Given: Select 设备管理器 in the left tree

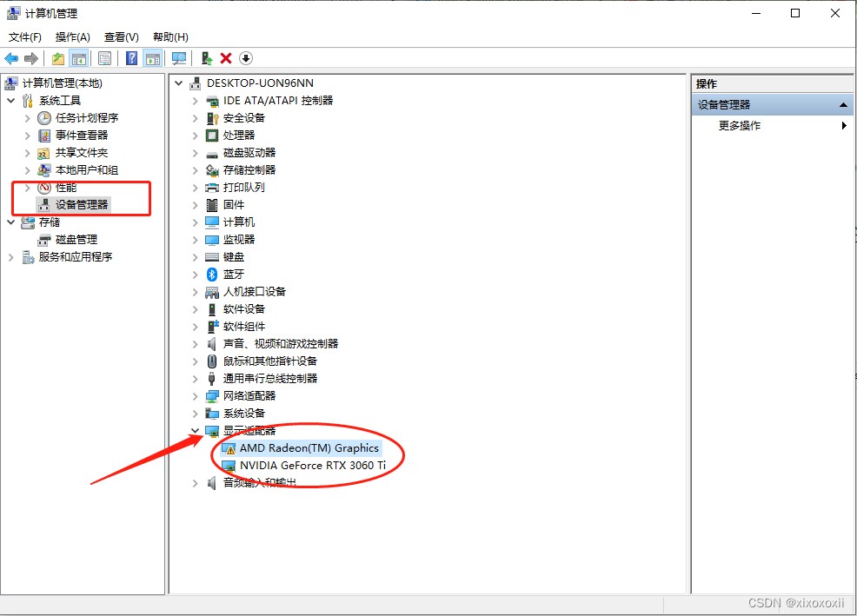Looking at the screenshot, I should pyautogui.click(x=82, y=205).
